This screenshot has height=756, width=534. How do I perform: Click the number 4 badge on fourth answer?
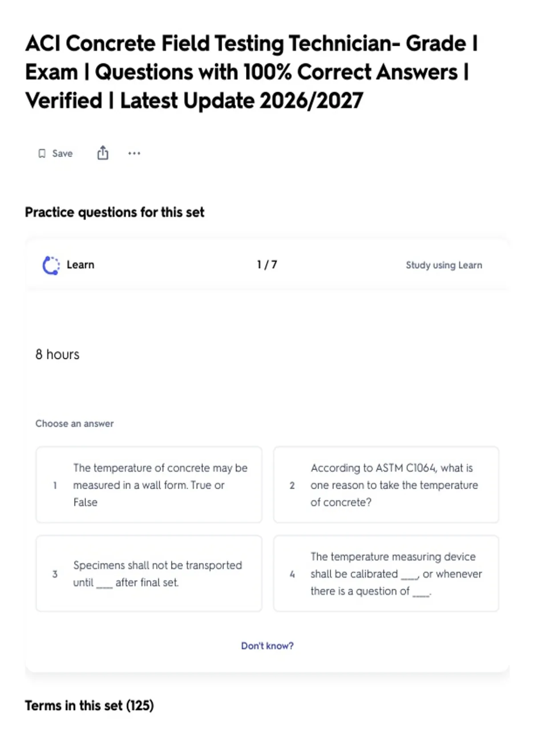pos(292,574)
